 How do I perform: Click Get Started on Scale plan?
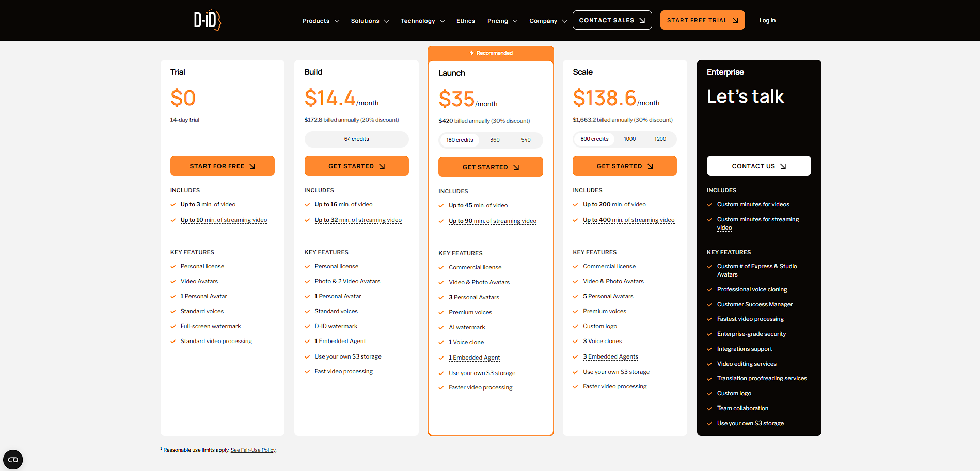pyautogui.click(x=625, y=166)
